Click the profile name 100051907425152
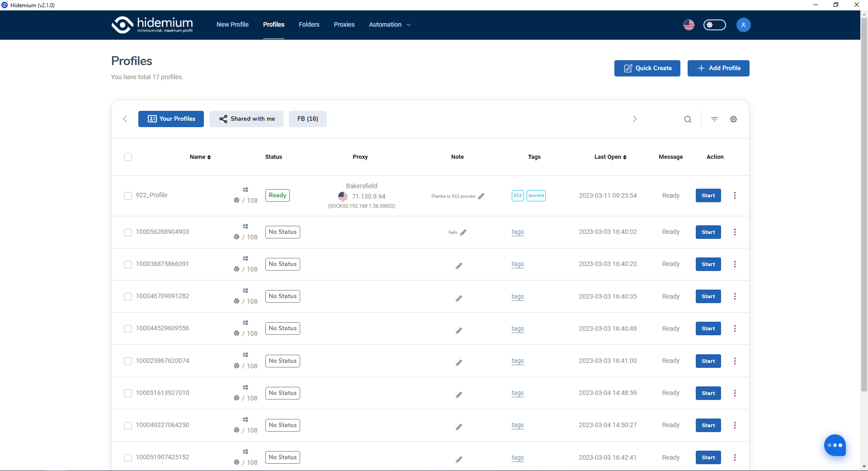 tap(163, 457)
